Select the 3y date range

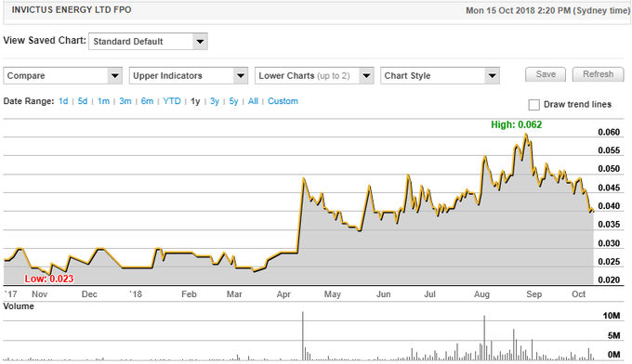(x=215, y=101)
